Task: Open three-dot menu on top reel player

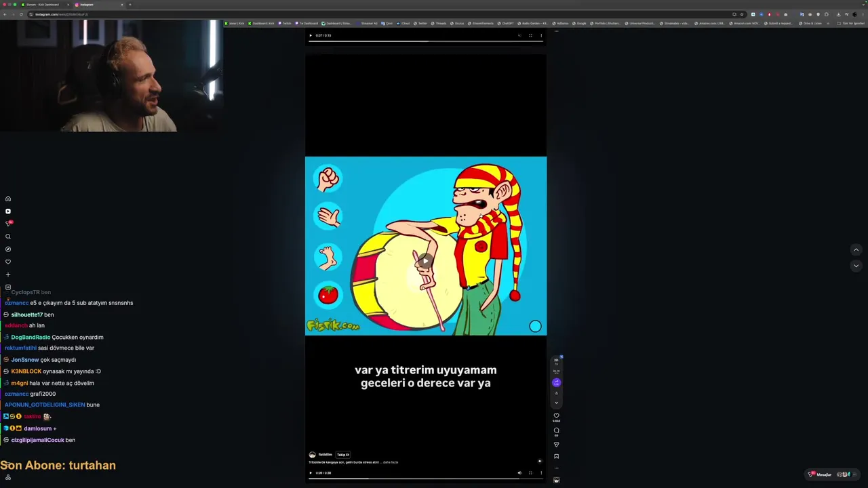Action: point(541,35)
